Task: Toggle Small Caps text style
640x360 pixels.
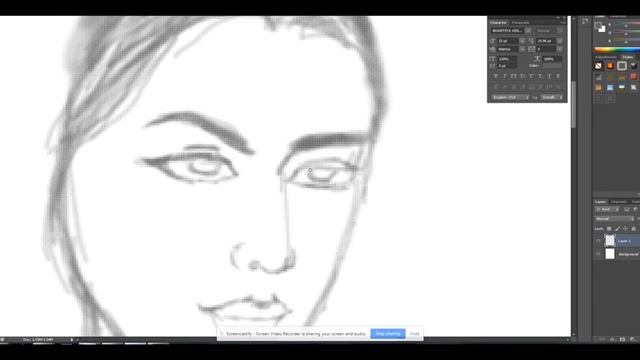Action: 522,76
